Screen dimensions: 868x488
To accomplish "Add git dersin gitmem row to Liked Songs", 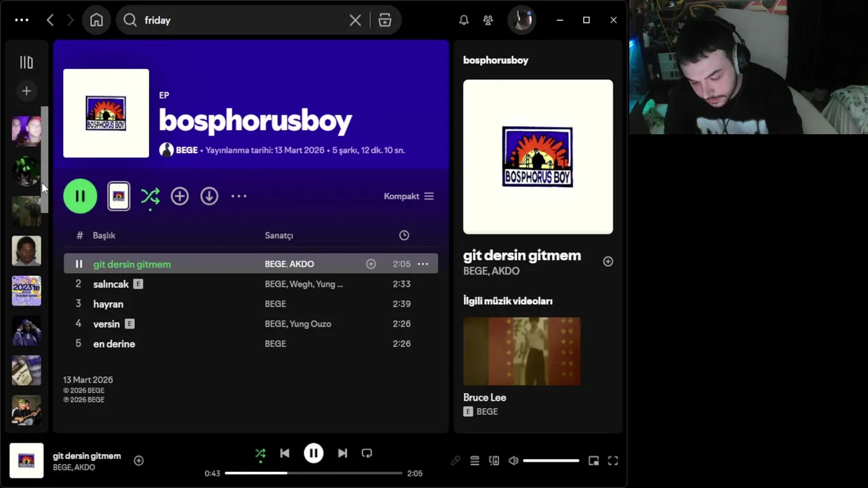I will (371, 264).
